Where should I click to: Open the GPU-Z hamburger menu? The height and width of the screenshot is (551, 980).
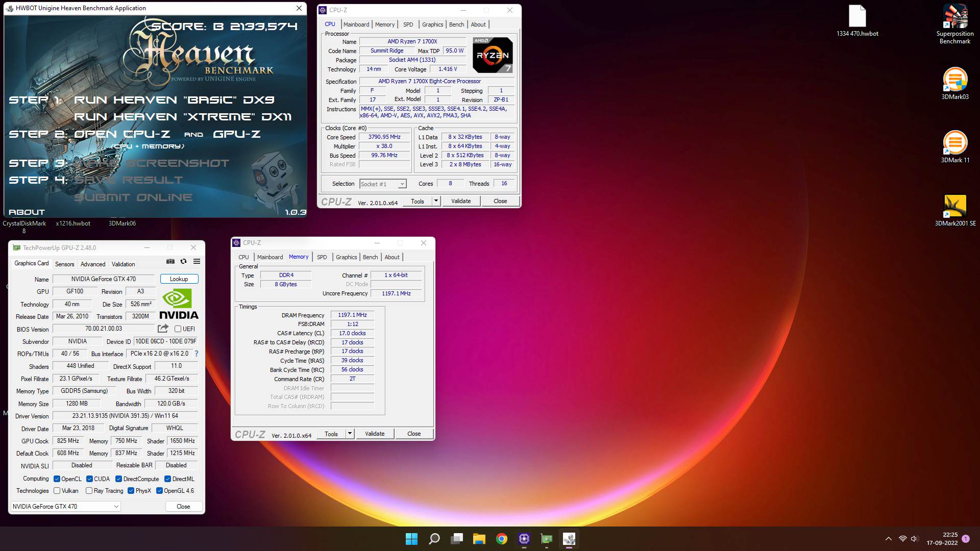pos(197,261)
